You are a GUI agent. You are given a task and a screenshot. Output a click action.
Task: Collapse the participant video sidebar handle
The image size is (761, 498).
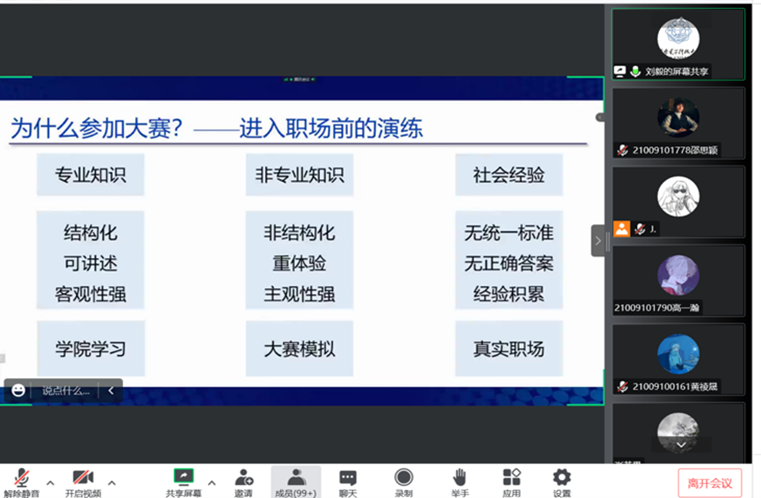[598, 241]
